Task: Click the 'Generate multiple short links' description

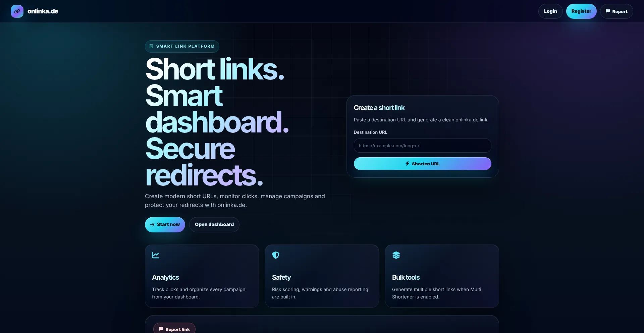Action: coord(437,293)
